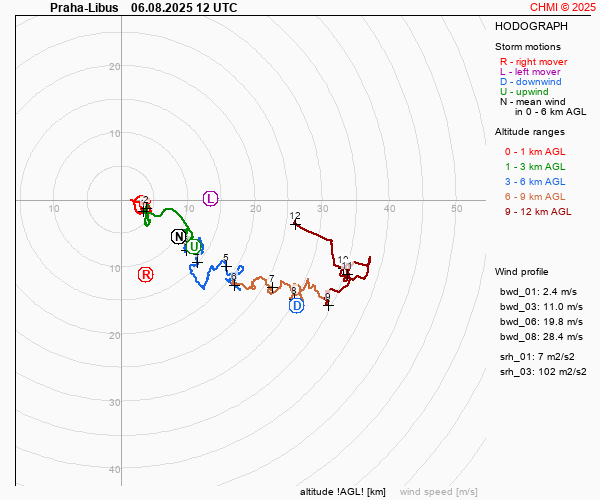The image size is (600, 500).
Task: Click the 'bwd_06: 19.8 m/s' value
Action: (541, 322)
